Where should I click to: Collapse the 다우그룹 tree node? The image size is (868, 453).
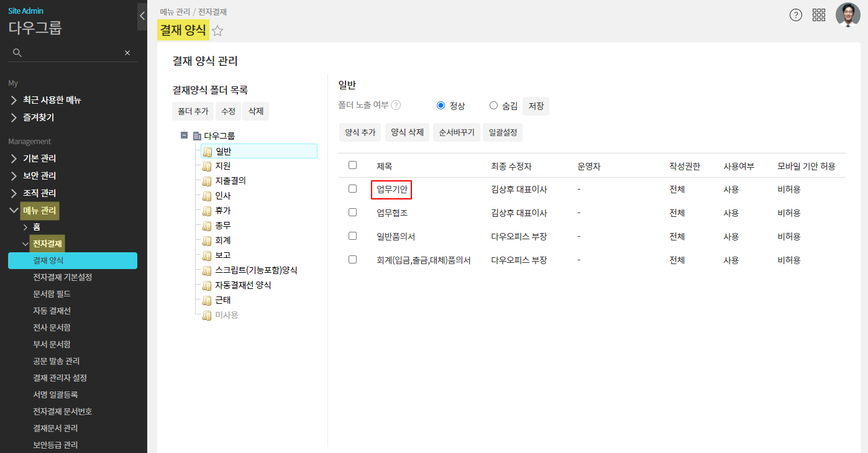point(184,135)
